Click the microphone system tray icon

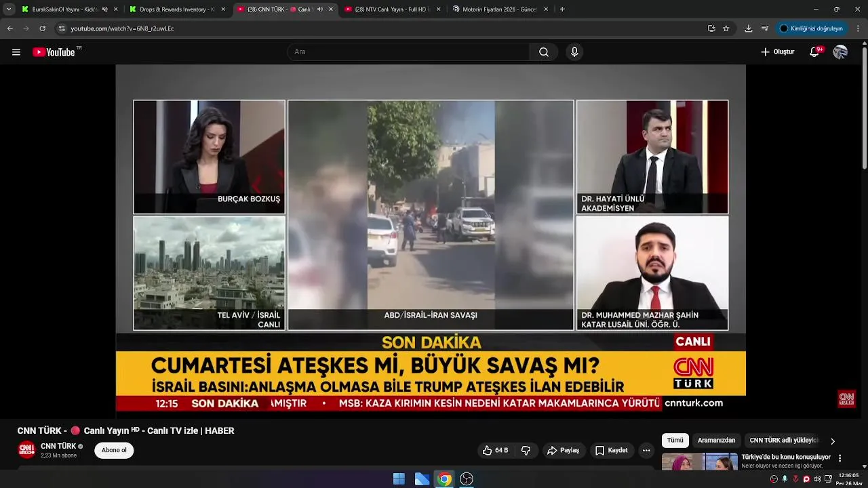point(785,479)
